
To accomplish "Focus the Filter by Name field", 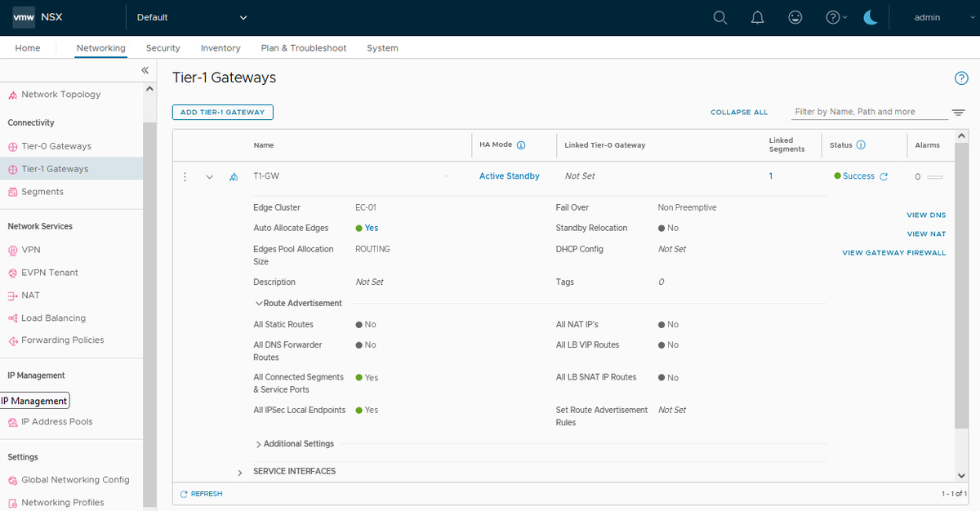I will tap(870, 112).
